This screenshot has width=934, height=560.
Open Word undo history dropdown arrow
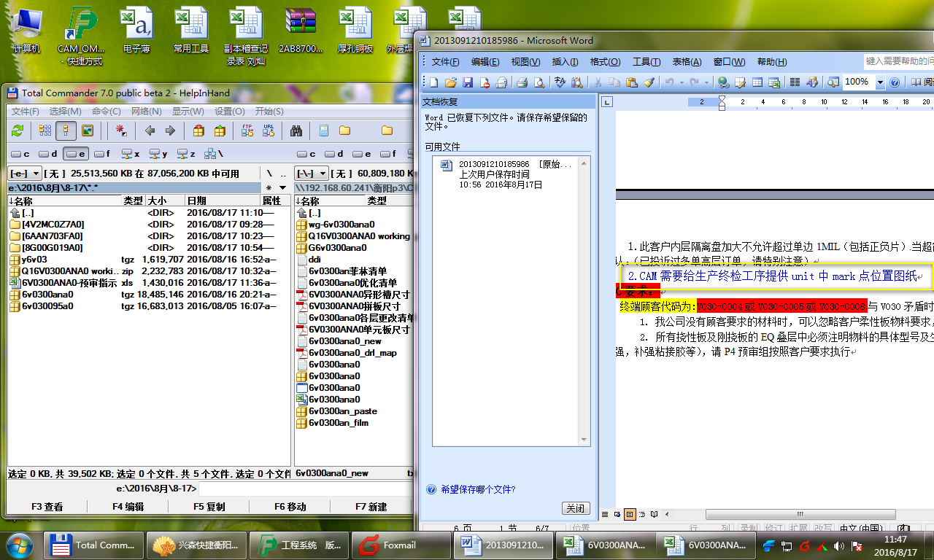tap(682, 82)
